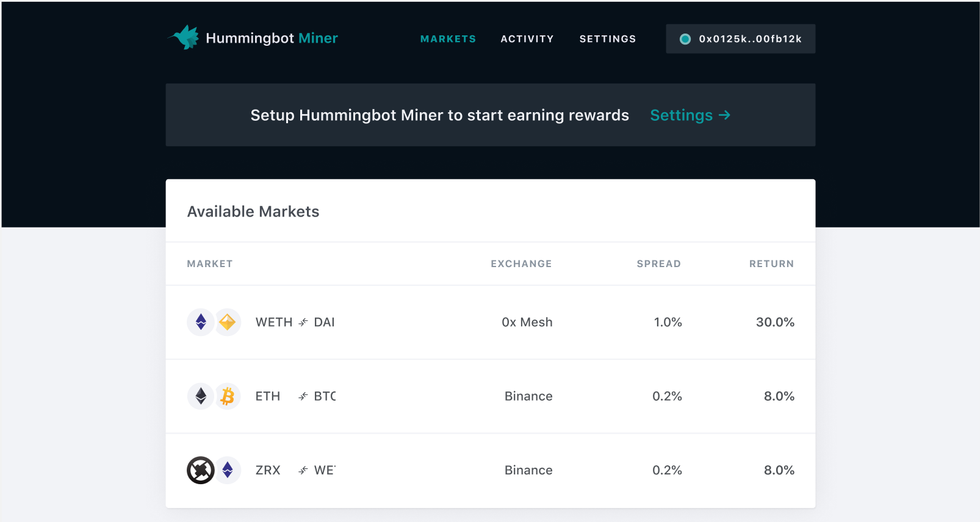Viewport: 980px width, 522px height.
Task: Click the ZRX market label
Action: 268,470
